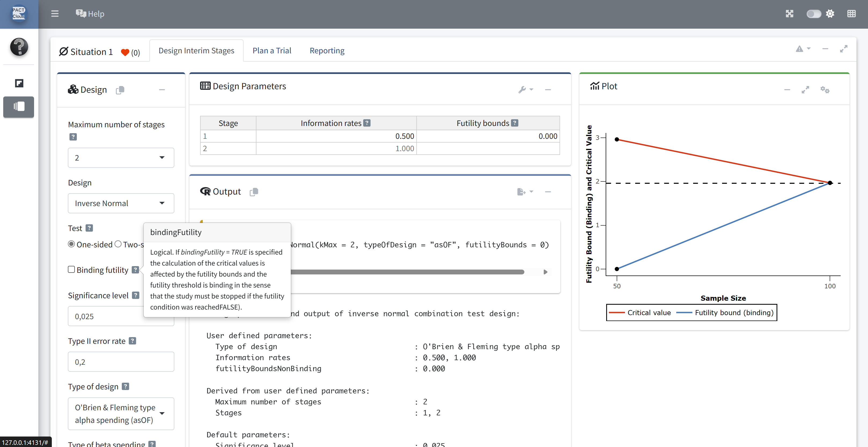The height and width of the screenshot is (447, 868).
Task: Click the Information rates help badge
Action: [367, 123]
